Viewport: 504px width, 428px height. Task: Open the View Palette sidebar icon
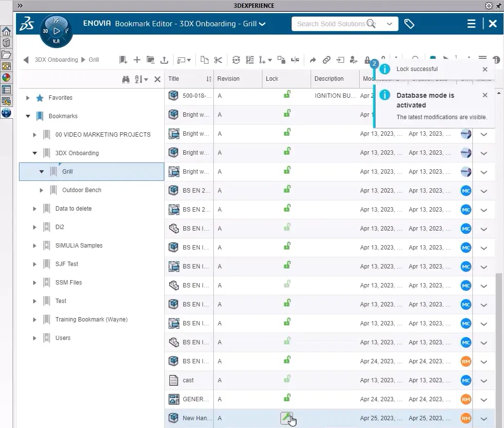6,66
